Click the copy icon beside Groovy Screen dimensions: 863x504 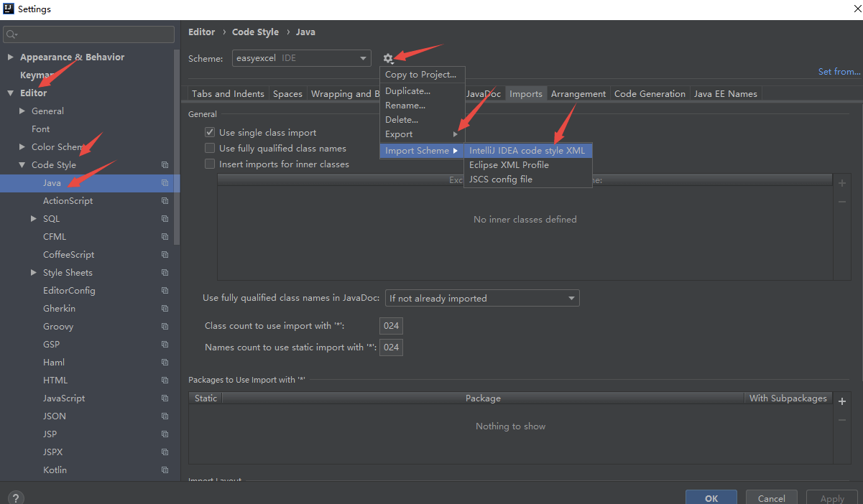(x=165, y=327)
